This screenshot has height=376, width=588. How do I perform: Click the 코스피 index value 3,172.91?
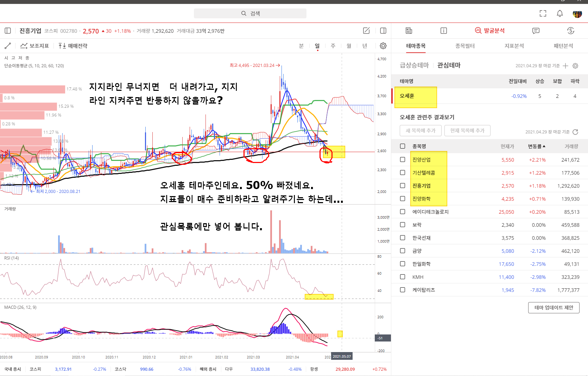(x=63, y=369)
